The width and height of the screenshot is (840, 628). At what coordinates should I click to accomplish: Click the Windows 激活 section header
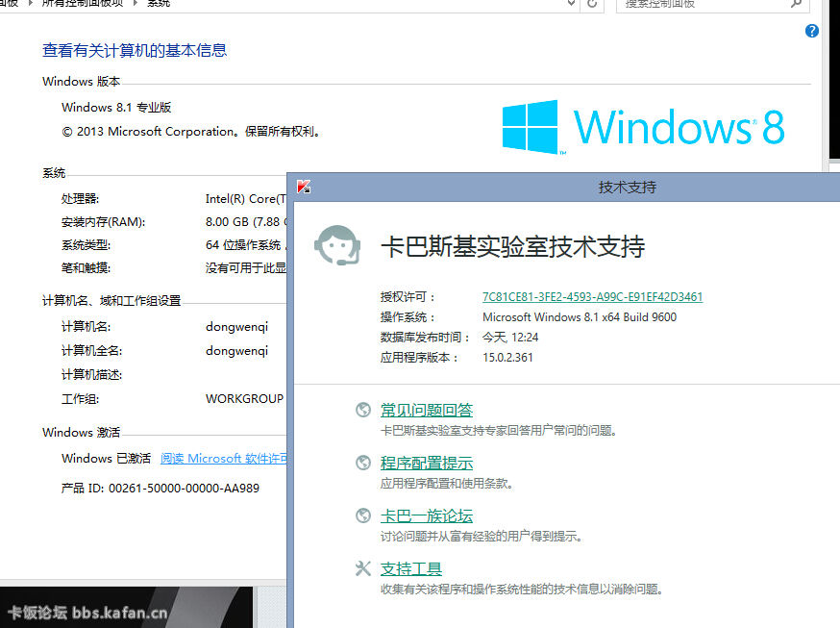click(82, 433)
